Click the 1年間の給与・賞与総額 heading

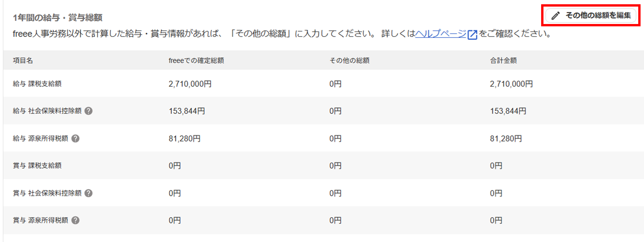pos(58,17)
